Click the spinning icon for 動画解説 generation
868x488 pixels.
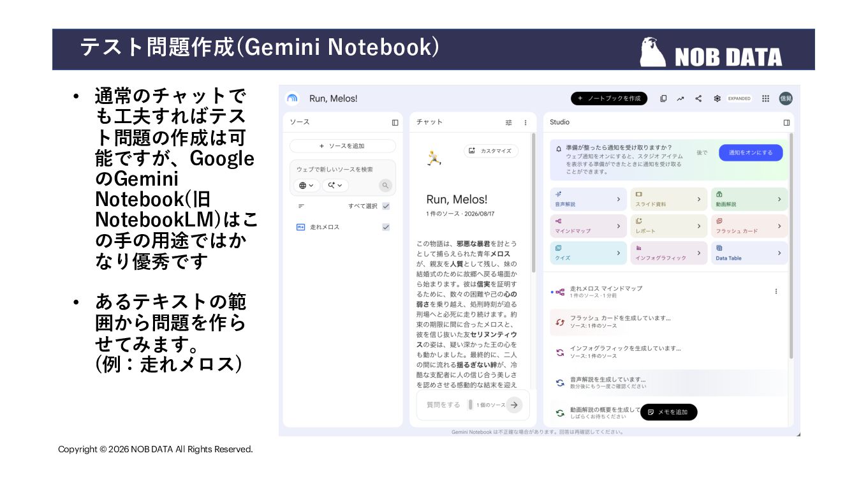(560, 413)
